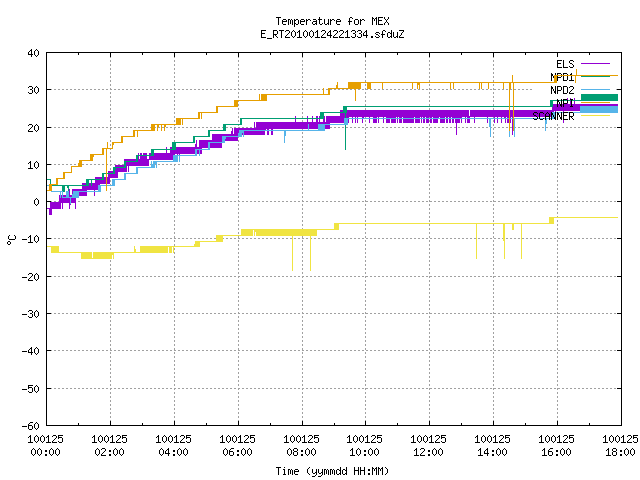
Task: Click the 'Time (yymmdd HH:MM)' axis title
Action: pyautogui.click(x=332, y=471)
